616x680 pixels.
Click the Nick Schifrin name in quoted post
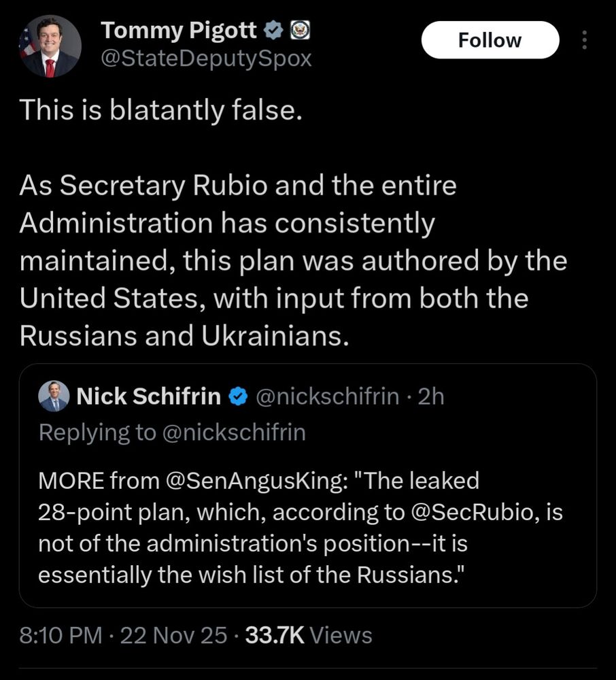pos(149,396)
